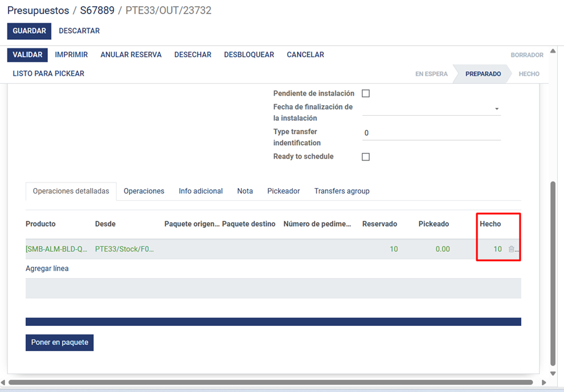Click the scroll-down arrow of the vertical scrollbar
Image resolution: width=564 pixels, height=392 pixels.
tap(553, 373)
